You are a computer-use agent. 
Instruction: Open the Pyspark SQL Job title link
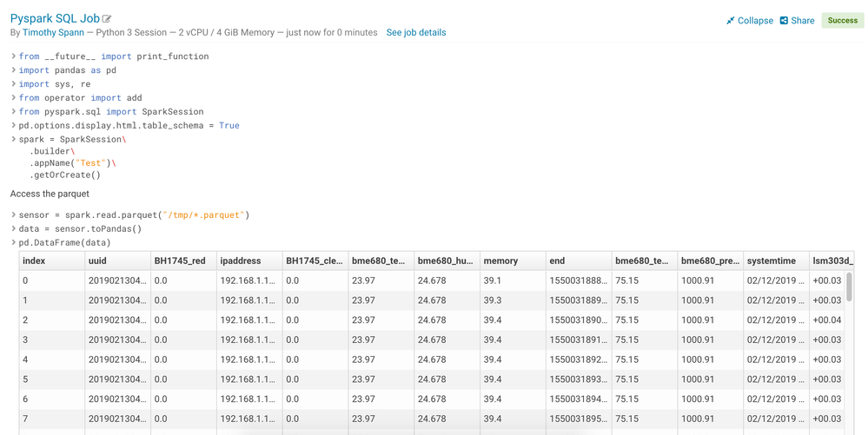(x=55, y=18)
